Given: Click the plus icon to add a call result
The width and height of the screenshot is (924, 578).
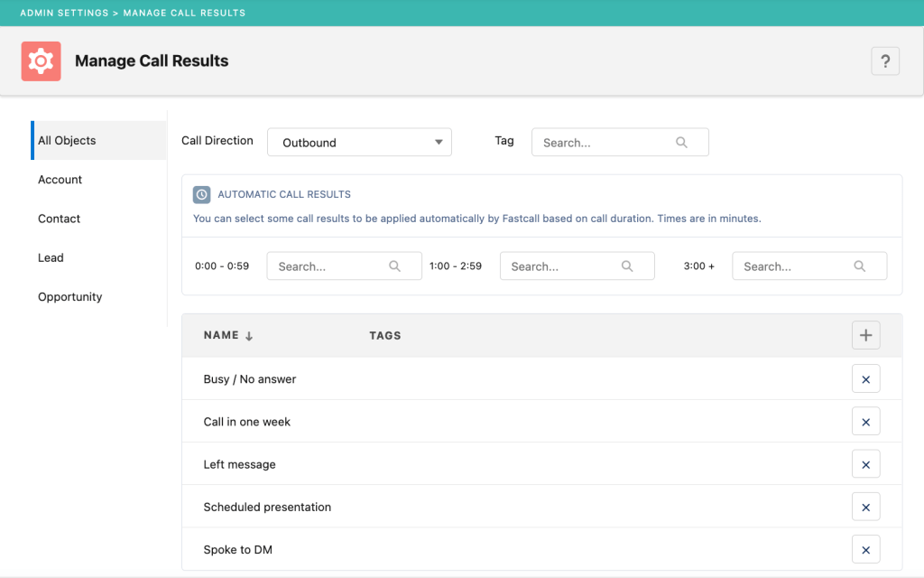Looking at the screenshot, I should [x=865, y=334].
